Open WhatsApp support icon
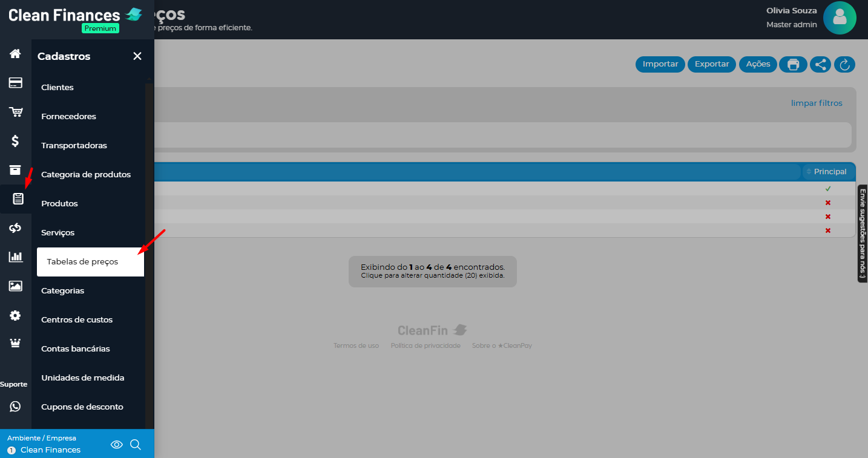Screen dimensions: 868x458 (x=15, y=407)
